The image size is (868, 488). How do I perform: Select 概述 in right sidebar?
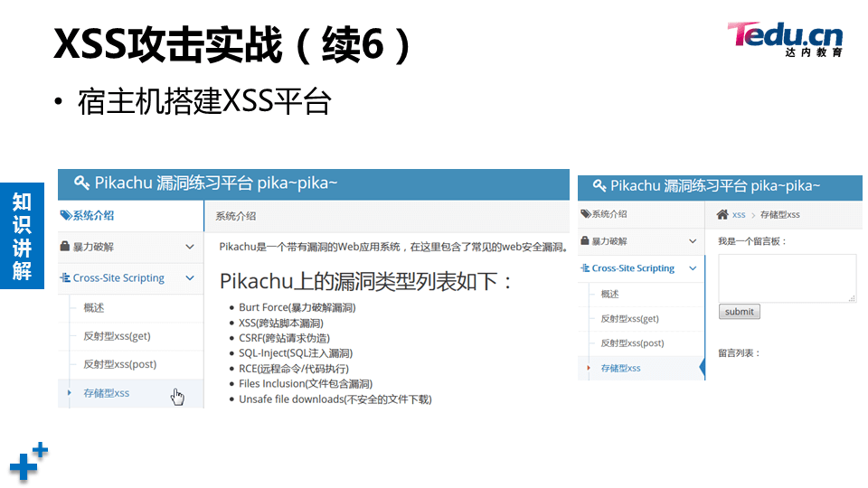tap(610, 294)
